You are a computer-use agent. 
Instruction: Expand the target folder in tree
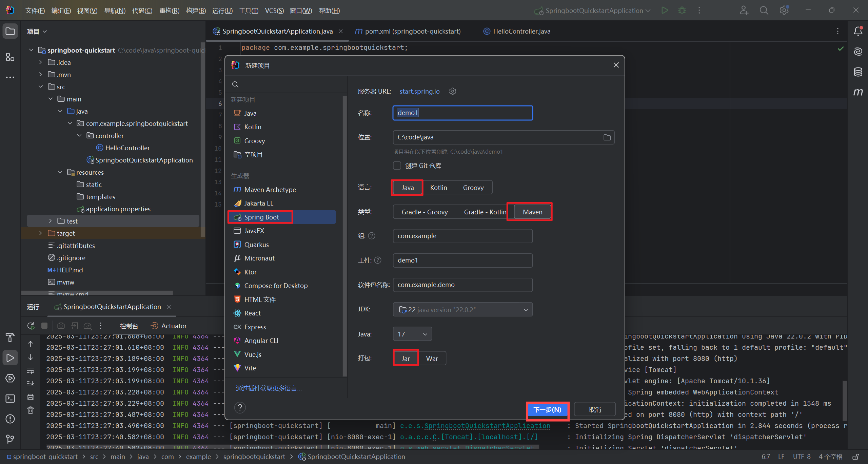[41, 233]
